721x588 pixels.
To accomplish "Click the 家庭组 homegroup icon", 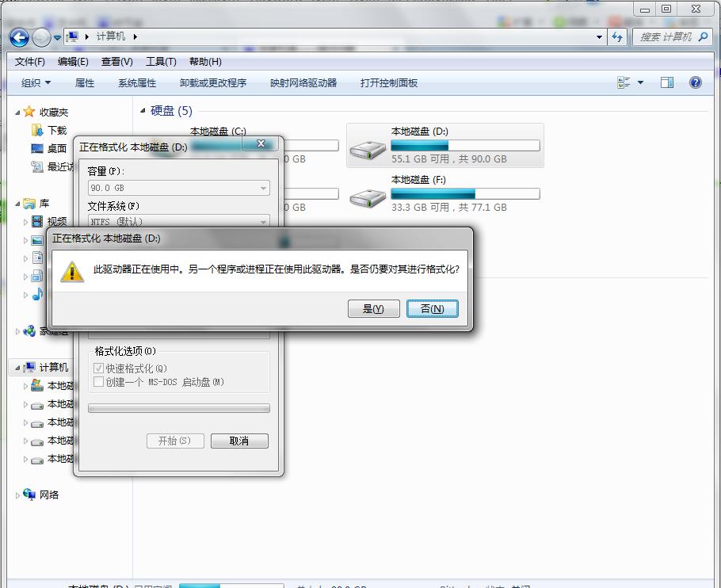I will [29, 330].
